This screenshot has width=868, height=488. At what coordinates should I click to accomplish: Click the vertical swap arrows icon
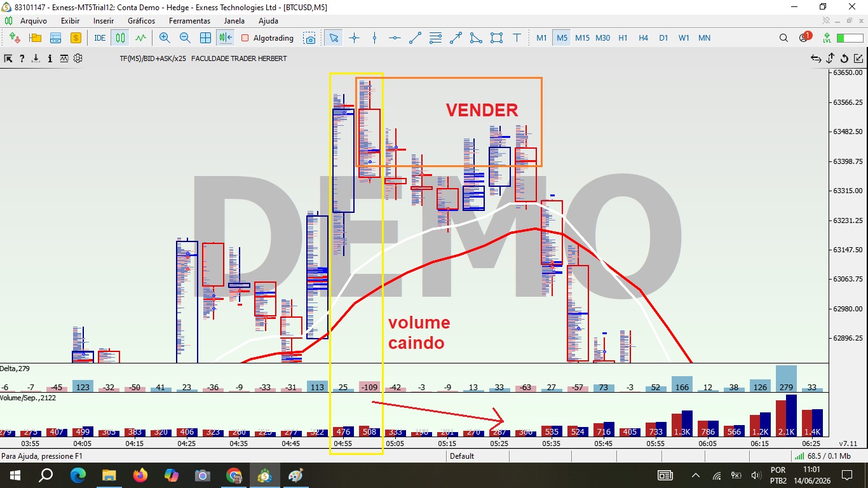pos(830,59)
